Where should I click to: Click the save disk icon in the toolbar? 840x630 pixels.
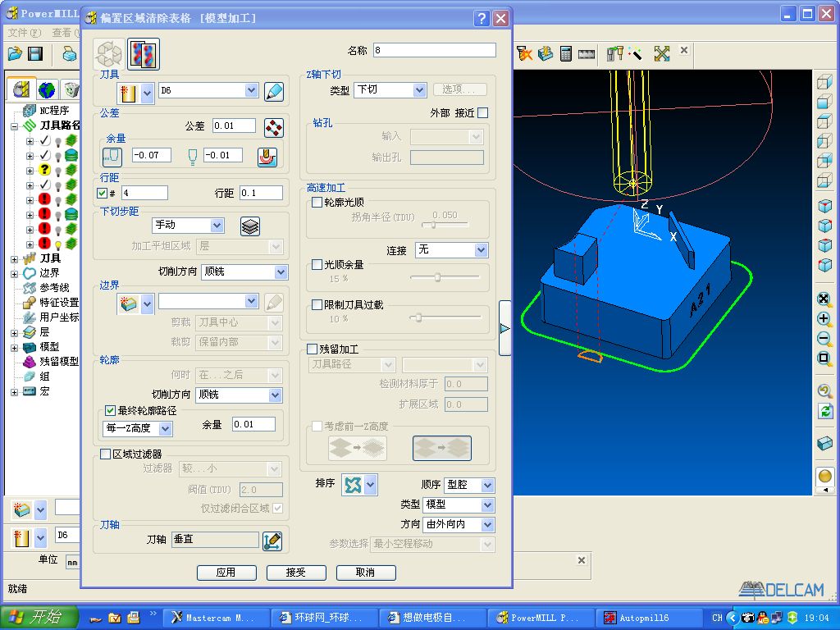click(x=35, y=54)
